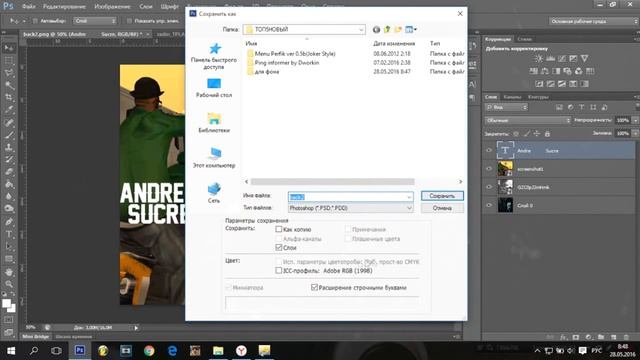Open layer fill slider dropdown
The image size is (640, 360).
pos(635,133)
